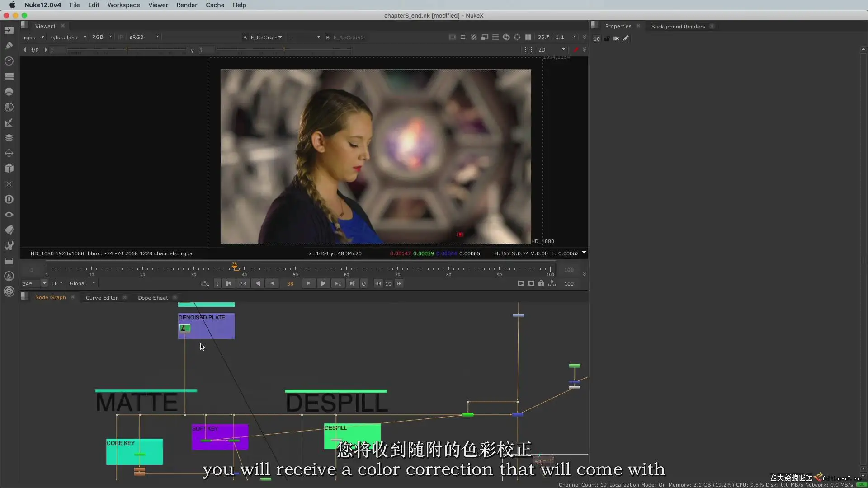868x488 pixels.
Task: Toggle the O out-point button
Action: coord(363,284)
